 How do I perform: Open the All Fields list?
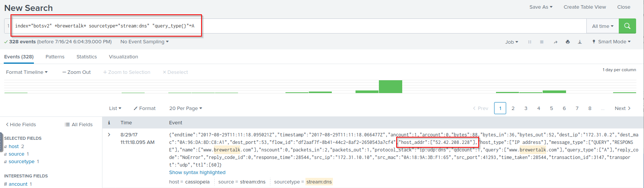[x=78, y=125]
